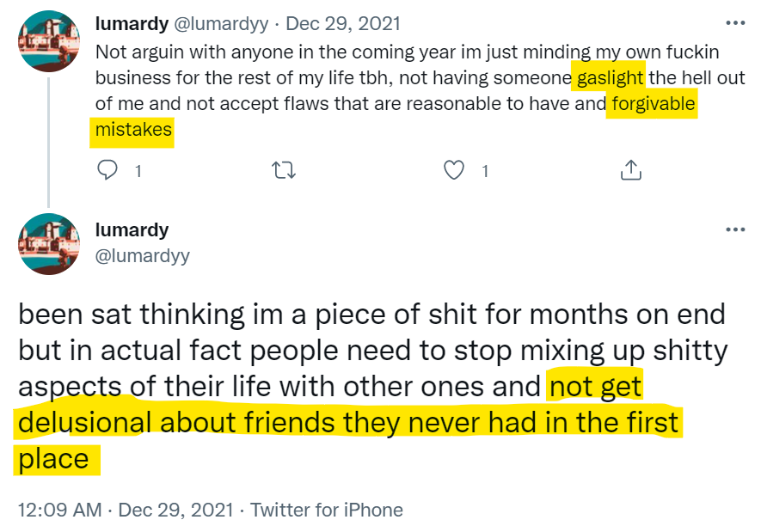
Task: Click the like count beside the heart
Action: pyautogui.click(x=484, y=171)
